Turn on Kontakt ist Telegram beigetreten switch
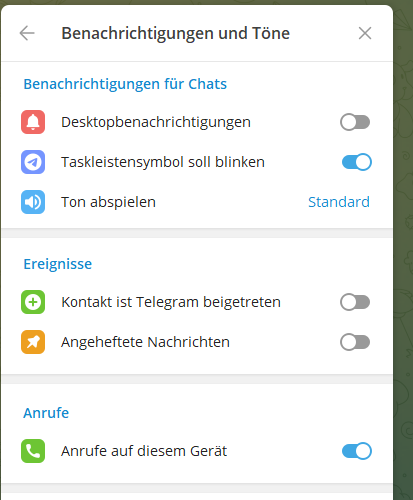 point(355,302)
